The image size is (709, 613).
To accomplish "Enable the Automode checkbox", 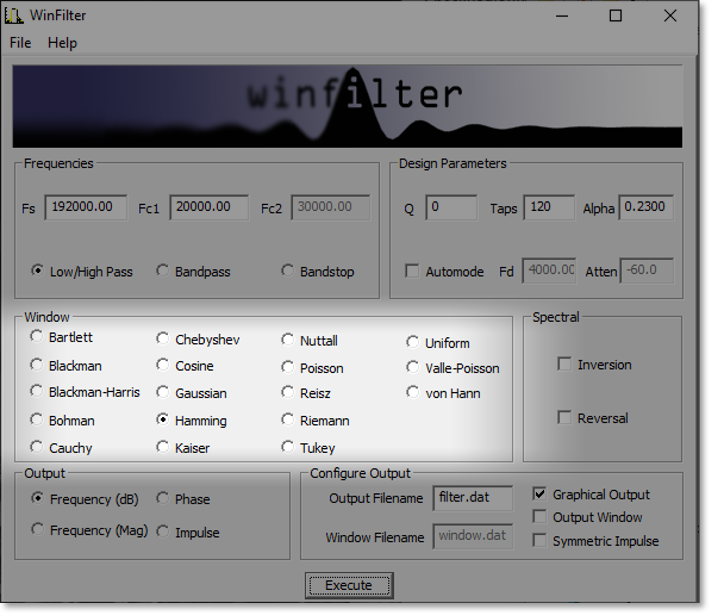I will (x=412, y=271).
